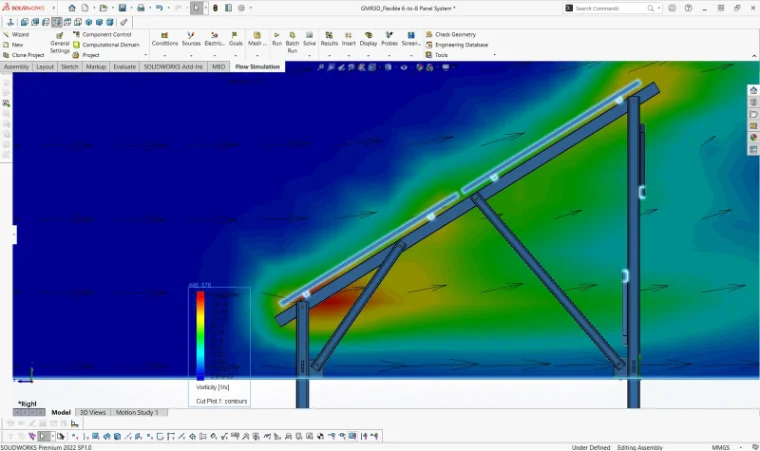Switch to the MBD tab
Viewport: 760px width, 451px height.
219,67
